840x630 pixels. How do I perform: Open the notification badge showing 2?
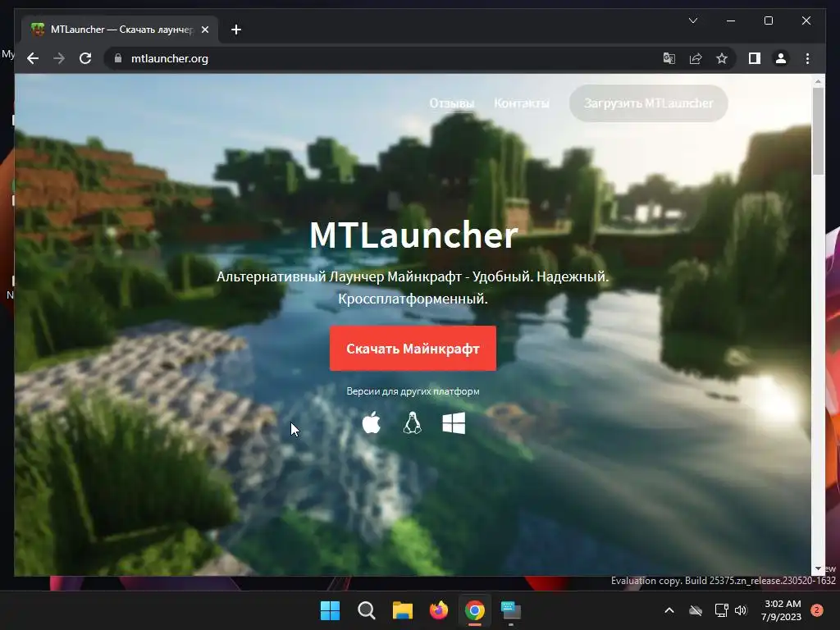pos(817,610)
